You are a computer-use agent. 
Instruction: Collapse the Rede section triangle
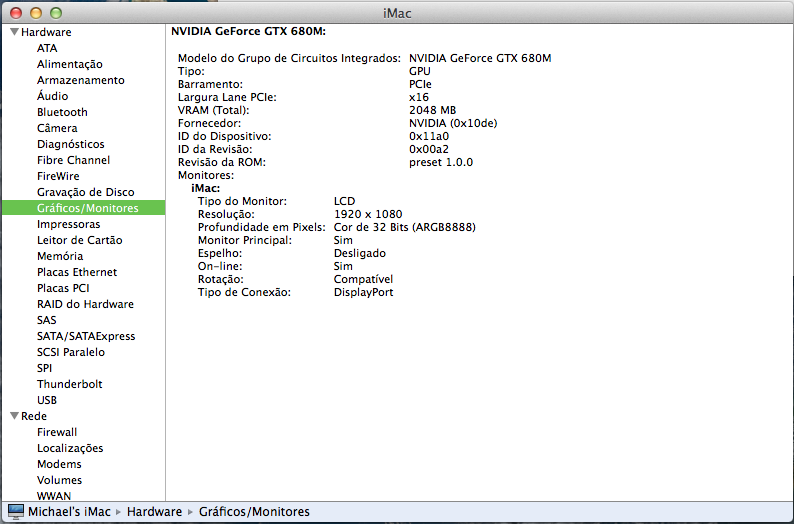(14, 416)
